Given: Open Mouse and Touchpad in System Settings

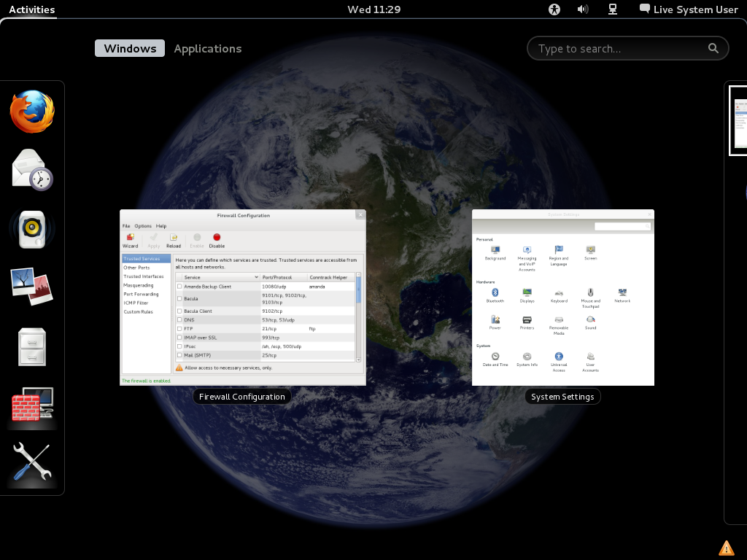Looking at the screenshot, I should click(x=590, y=298).
